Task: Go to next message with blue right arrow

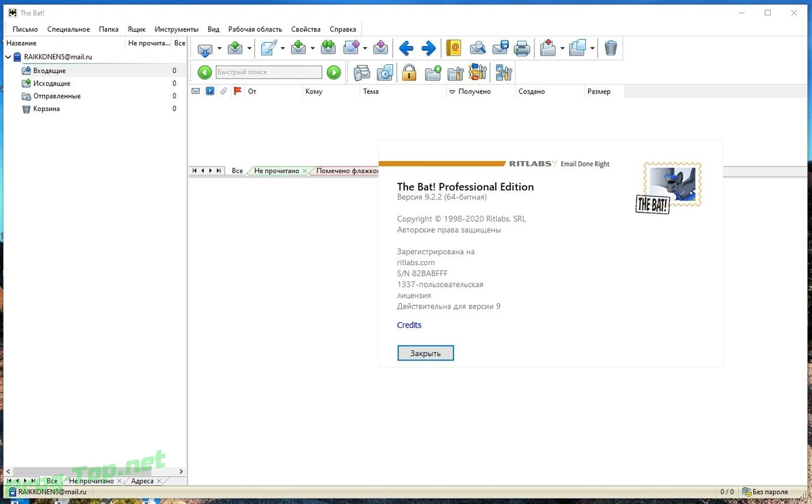Action: pos(429,48)
